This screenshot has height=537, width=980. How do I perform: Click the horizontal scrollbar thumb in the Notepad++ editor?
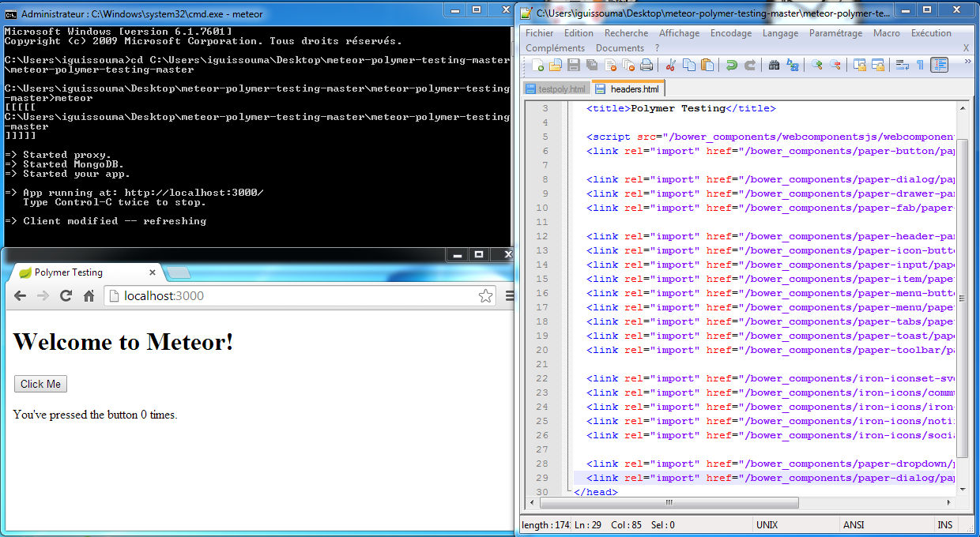669,502
